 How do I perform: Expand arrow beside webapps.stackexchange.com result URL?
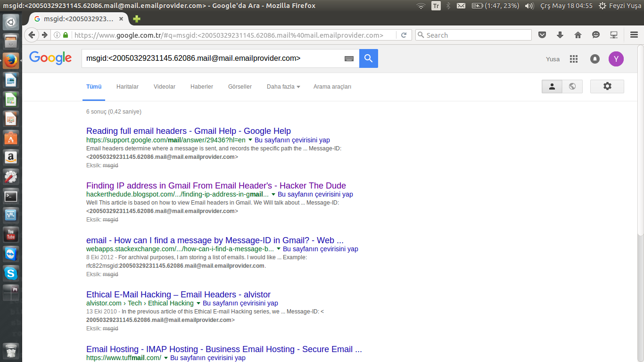[x=279, y=249]
